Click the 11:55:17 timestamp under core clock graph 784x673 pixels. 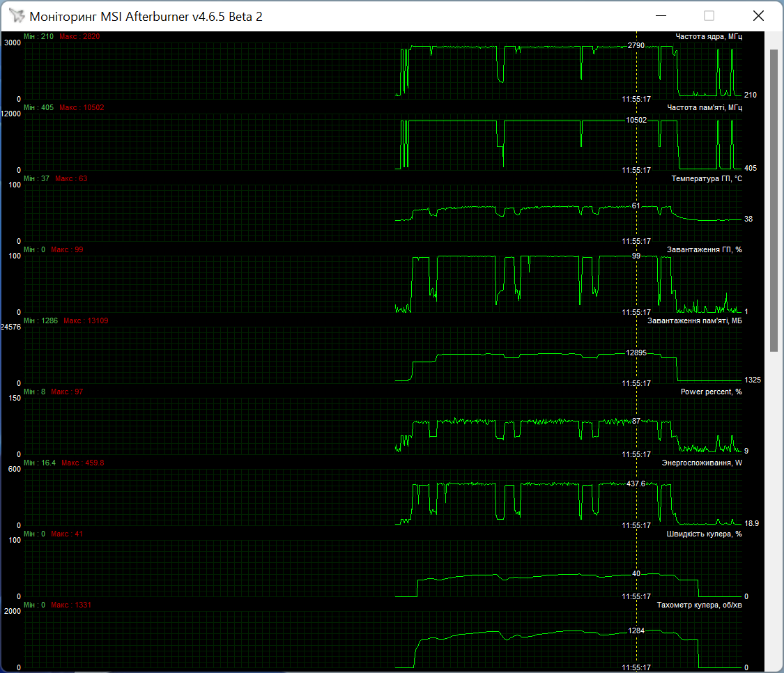pyautogui.click(x=636, y=99)
